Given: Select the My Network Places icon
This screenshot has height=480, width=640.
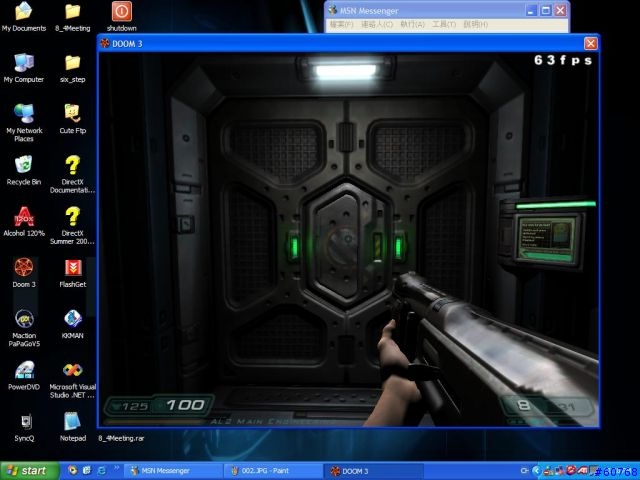Looking at the screenshot, I should click(x=24, y=122).
